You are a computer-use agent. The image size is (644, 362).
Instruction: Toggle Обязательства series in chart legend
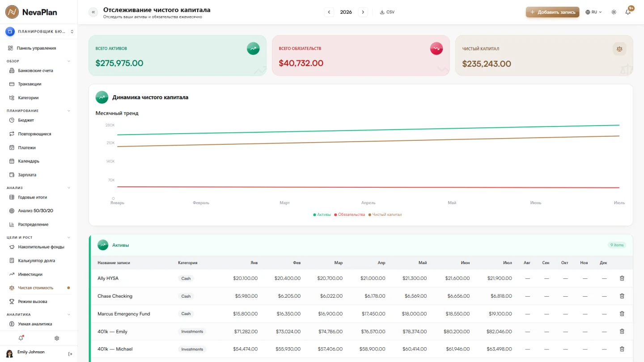[x=350, y=215]
